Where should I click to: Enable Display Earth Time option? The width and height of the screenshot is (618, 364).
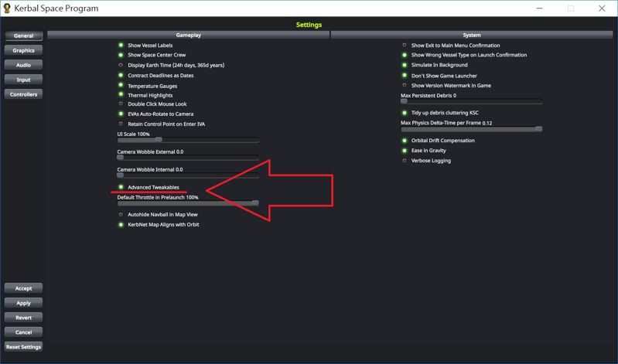pos(121,65)
